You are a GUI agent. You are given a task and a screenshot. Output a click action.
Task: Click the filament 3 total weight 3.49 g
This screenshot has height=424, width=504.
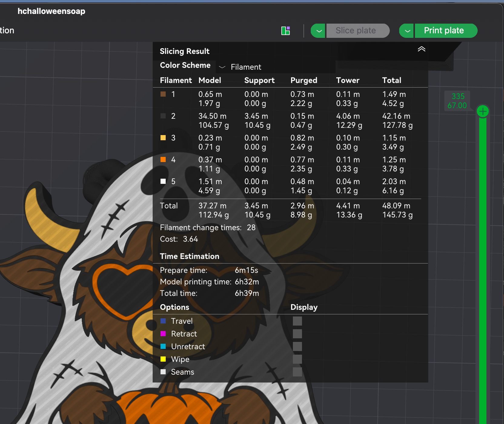[x=393, y=147]
